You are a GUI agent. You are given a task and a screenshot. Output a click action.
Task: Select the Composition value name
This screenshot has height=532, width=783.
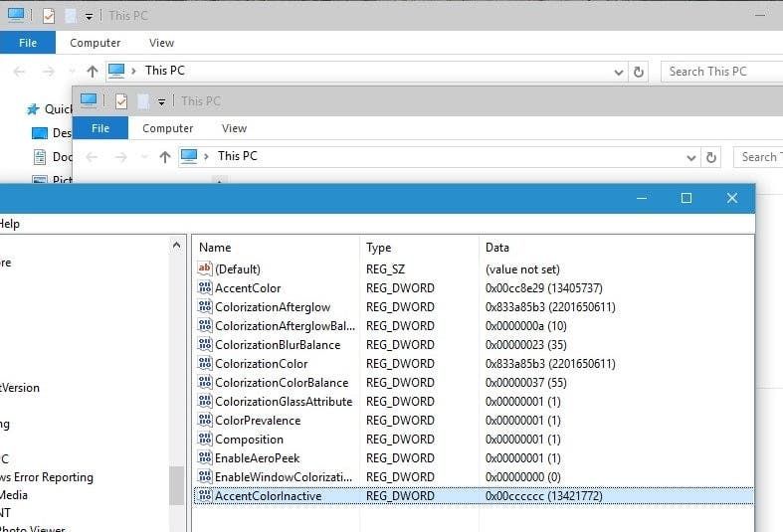(x=249, y=440)
